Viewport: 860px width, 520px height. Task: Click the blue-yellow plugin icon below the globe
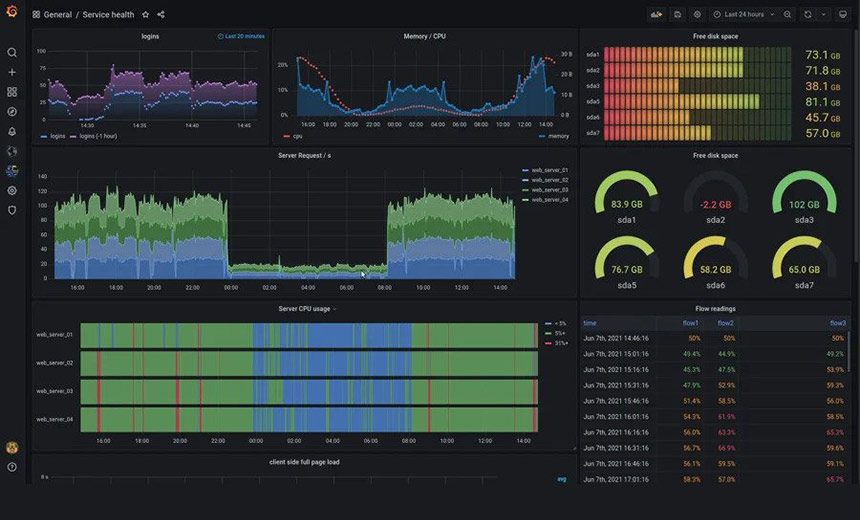[12, 171]
